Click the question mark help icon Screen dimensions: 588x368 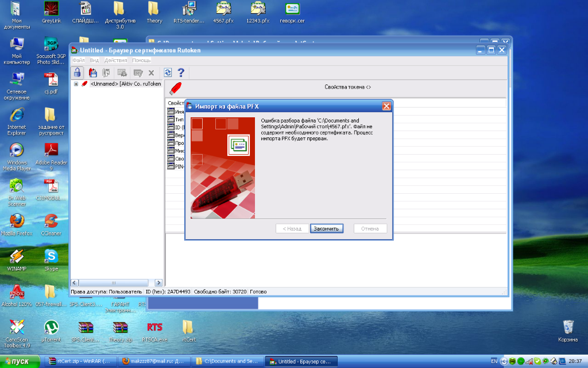[x=181, y=72]
